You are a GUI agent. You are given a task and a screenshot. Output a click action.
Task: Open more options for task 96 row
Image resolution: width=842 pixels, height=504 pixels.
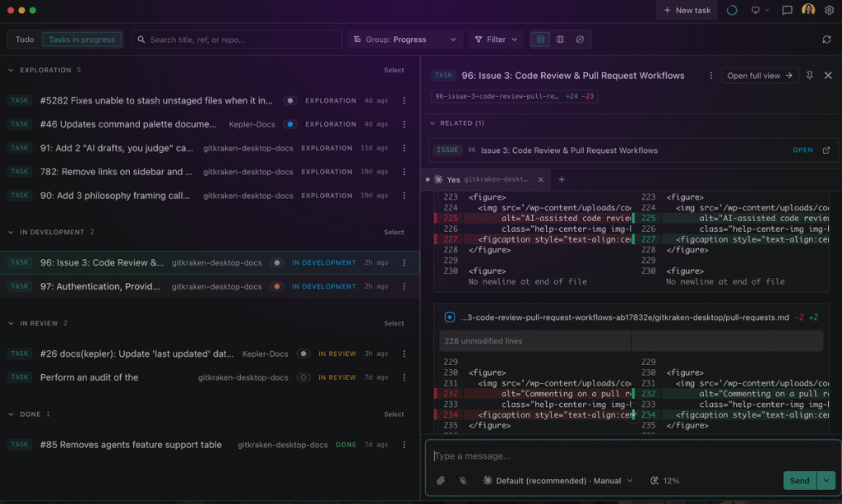point(405,262)
